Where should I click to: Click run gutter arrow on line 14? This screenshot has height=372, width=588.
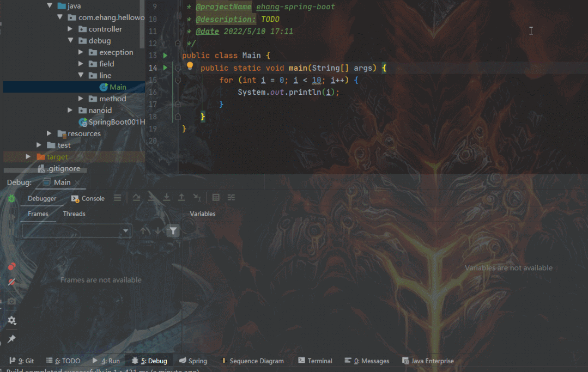pyautogui.click(x=165, y=68)
